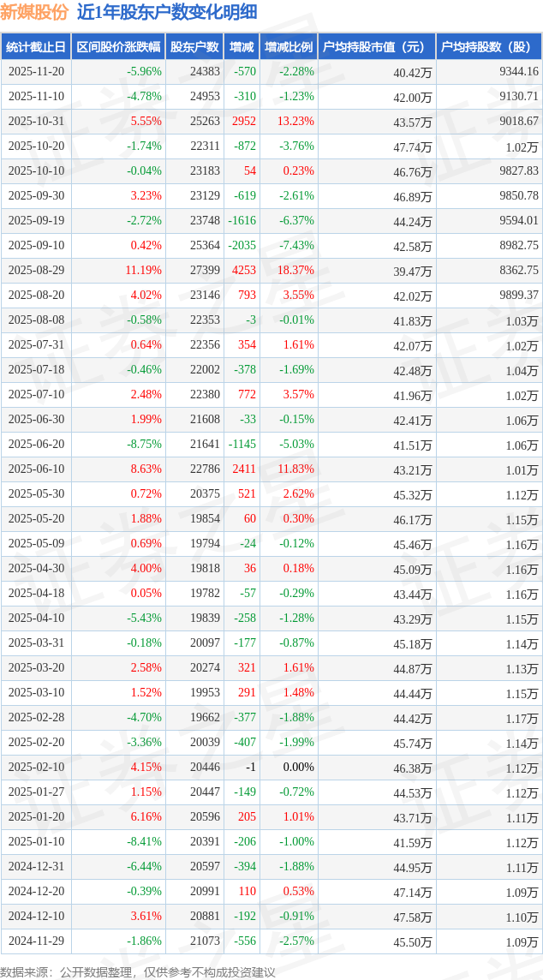
Task: Click the 新媒股份 stock name title
Action: pyautogui.click(x=35, y=12)
